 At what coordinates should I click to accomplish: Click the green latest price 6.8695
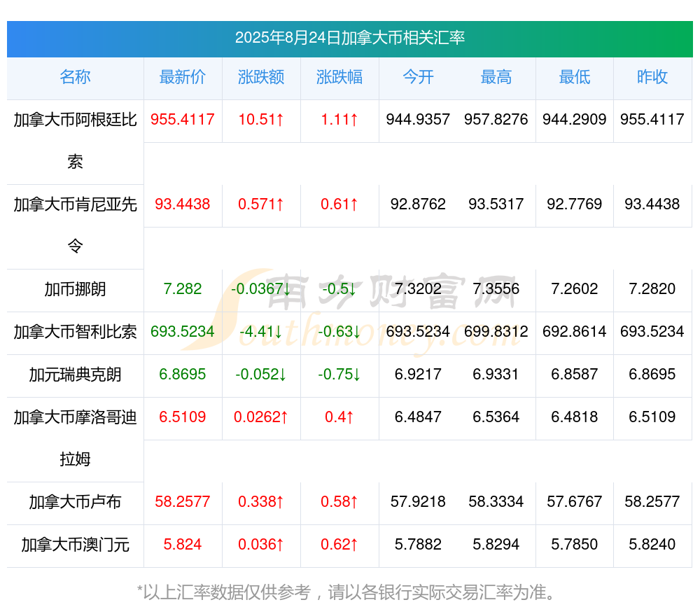click(x=183, y=374)
